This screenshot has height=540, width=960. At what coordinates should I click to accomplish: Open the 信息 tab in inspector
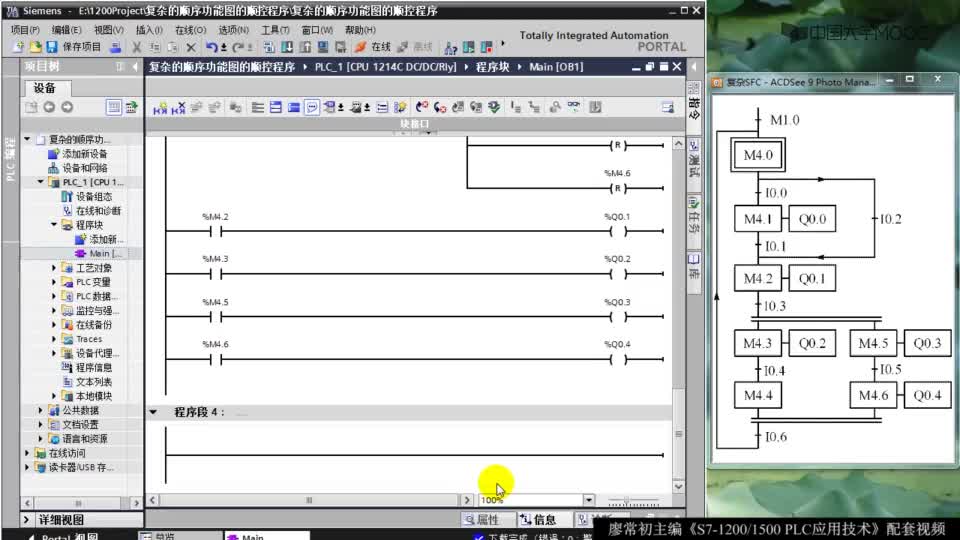pyautogui.click(x=538, y=520)
